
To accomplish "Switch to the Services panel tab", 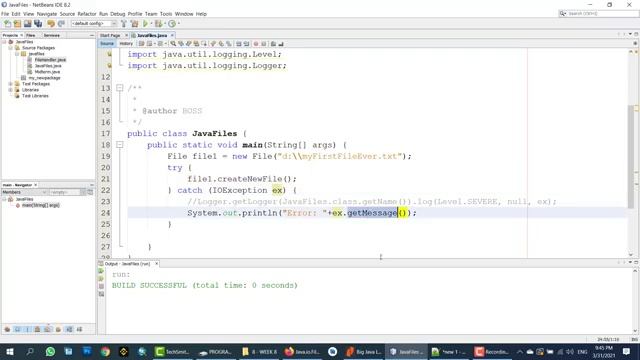I will pyautogui.click(x=52, y=36).
